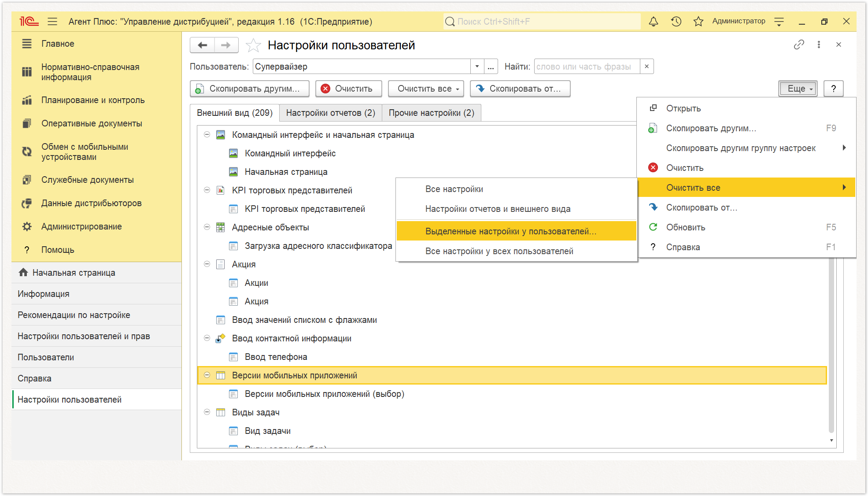Viewport: 868px width, 496px height.
Task: Open Скопировать другим группу настроек submenu
Action: [746, 148]
